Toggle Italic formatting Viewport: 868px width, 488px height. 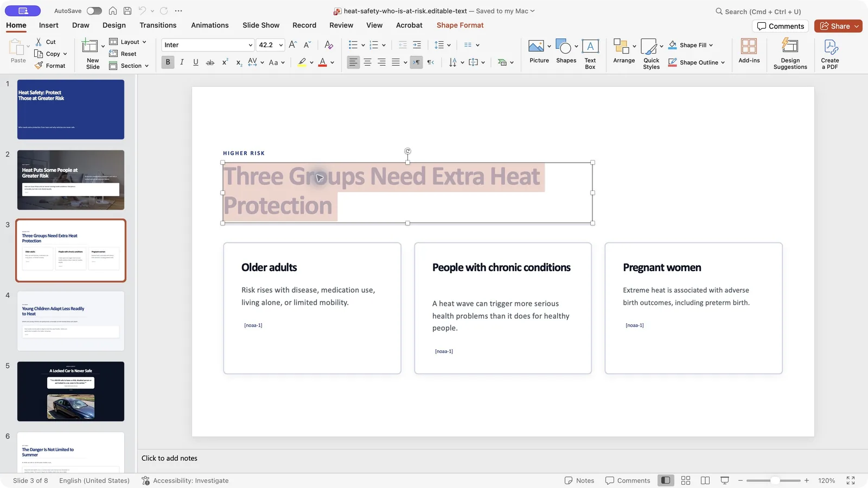pos(182,62)
